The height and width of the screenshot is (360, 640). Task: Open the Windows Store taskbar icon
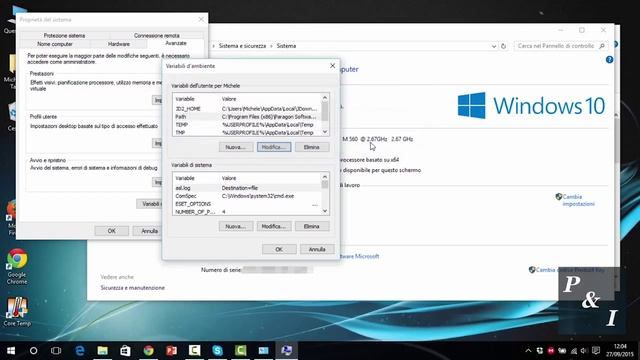125,351
